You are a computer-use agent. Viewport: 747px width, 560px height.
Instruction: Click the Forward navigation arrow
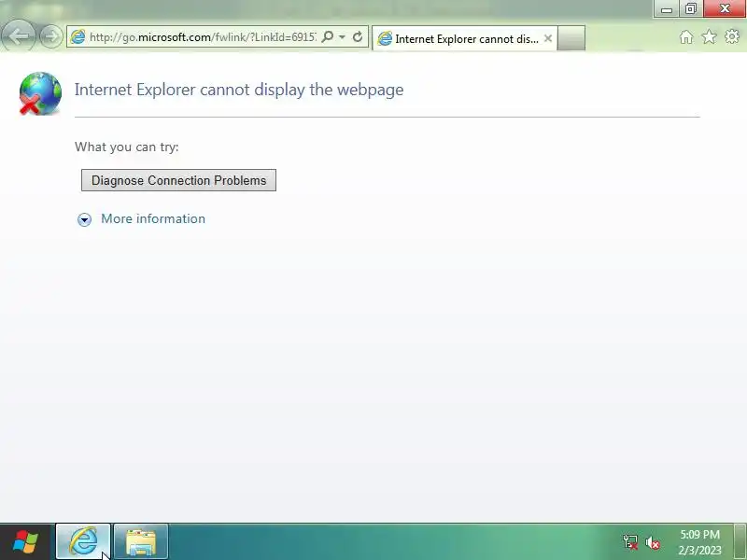(x=51, y=36)
